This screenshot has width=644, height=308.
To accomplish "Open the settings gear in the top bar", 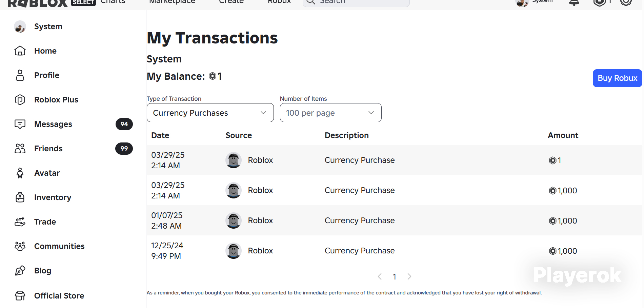I will (626, 2).
